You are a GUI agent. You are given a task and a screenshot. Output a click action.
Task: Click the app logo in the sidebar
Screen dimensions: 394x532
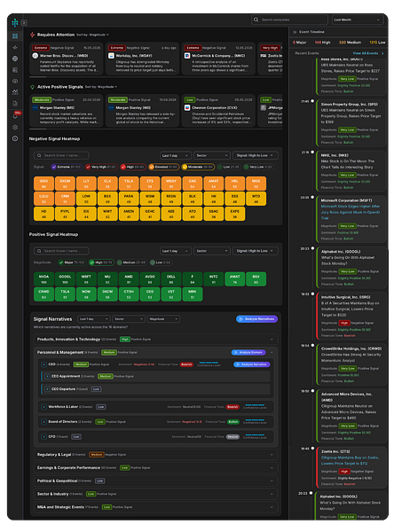pos(15,23)
